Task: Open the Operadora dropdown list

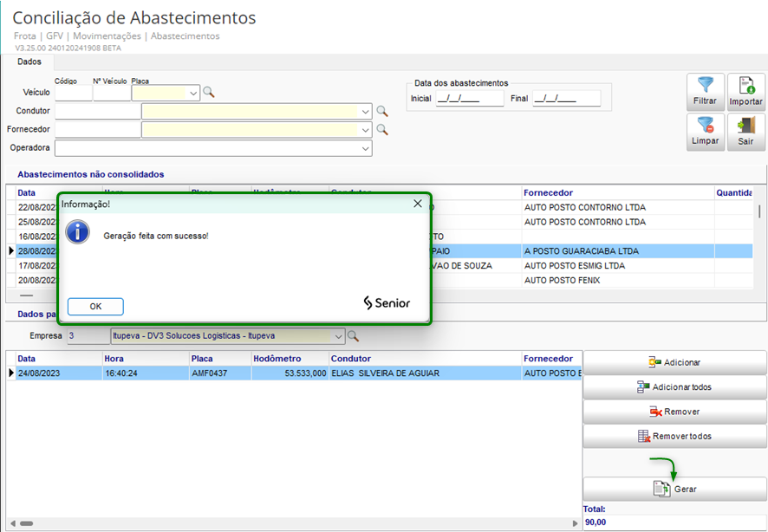Action: 365,148
